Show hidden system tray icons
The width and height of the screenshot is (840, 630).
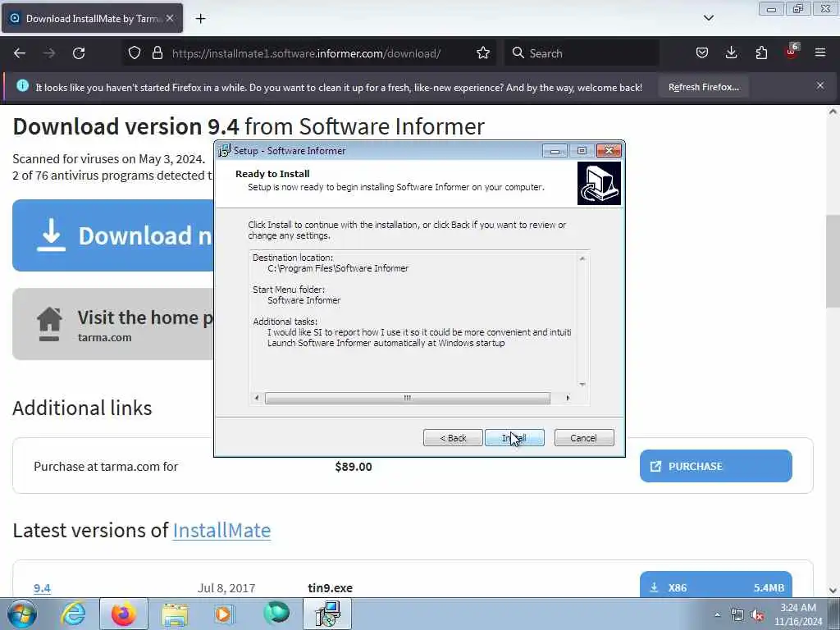(x=717, y=615)
